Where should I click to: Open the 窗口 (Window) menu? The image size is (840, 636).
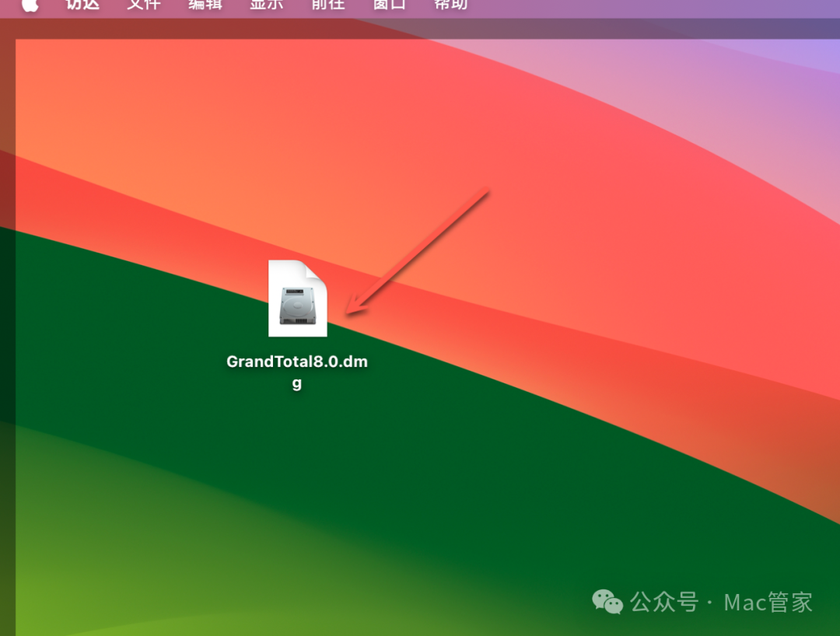coord(390,5)
